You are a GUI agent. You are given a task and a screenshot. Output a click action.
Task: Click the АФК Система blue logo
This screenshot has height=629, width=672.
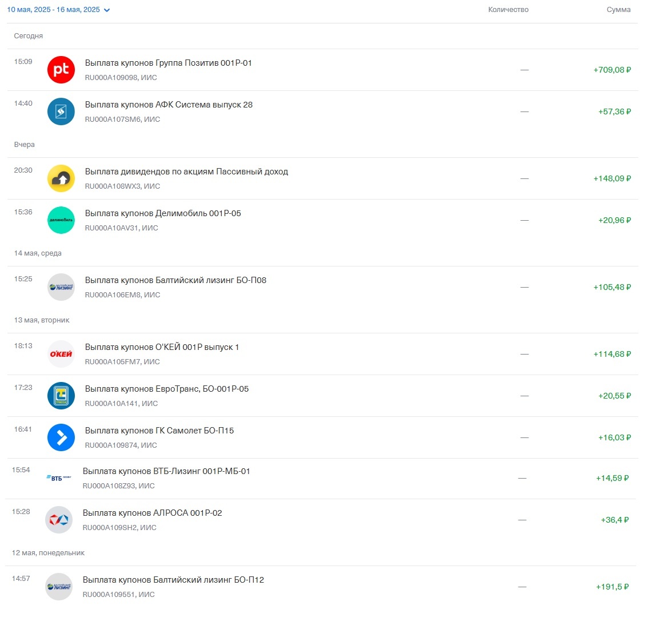(x=61, y=112)
